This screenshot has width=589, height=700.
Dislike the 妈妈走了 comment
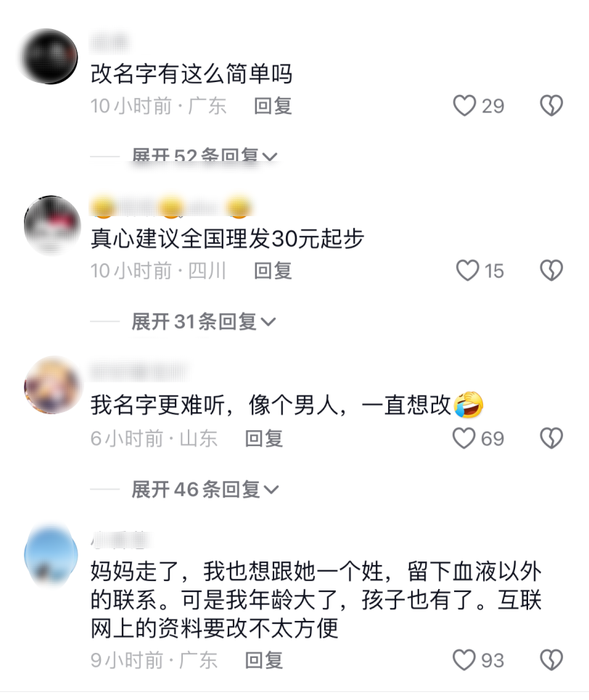551,660
